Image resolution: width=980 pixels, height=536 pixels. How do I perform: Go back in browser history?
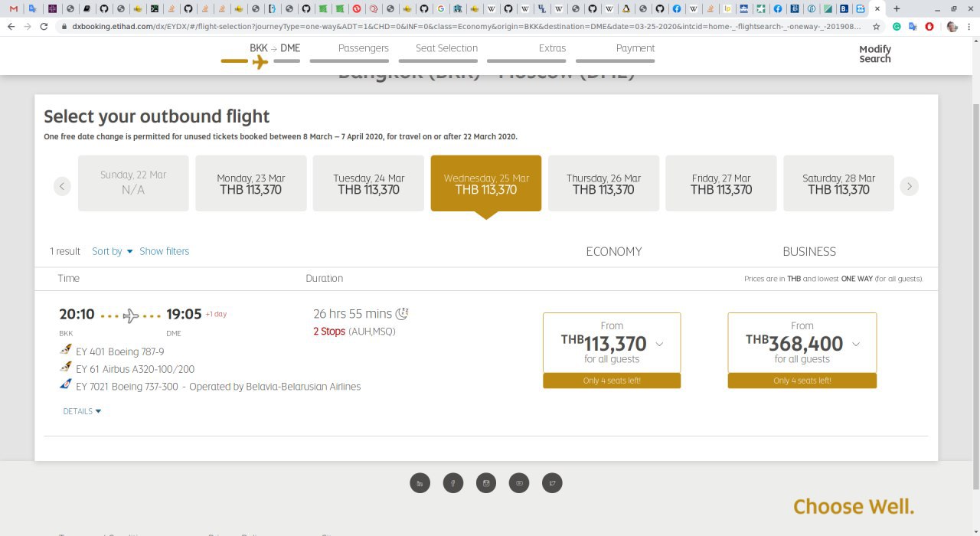(x=11, y=26)
